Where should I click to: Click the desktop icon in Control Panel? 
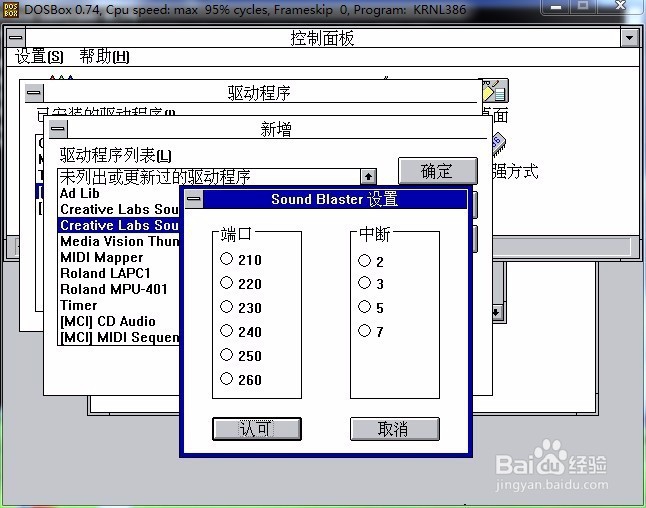coord(495,91)
